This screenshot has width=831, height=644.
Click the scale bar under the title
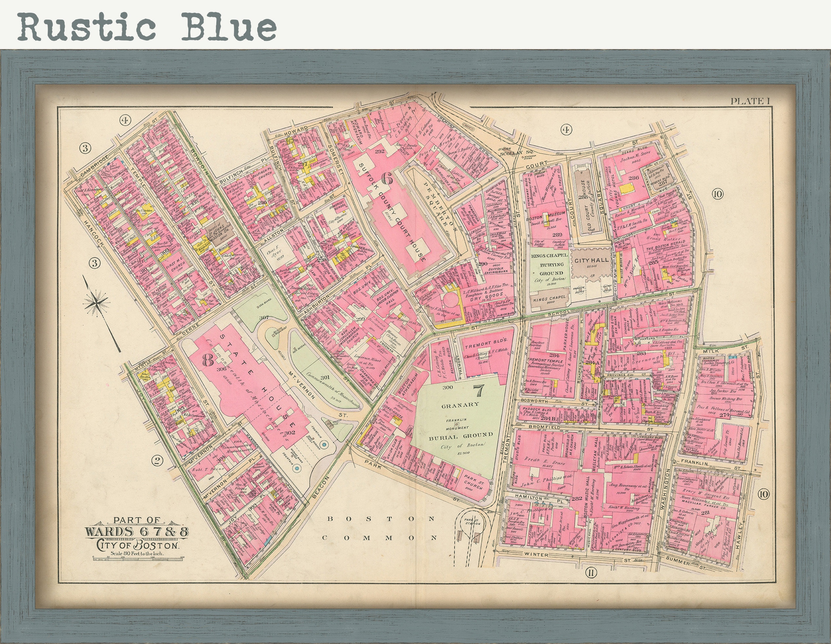click(138, 558)
